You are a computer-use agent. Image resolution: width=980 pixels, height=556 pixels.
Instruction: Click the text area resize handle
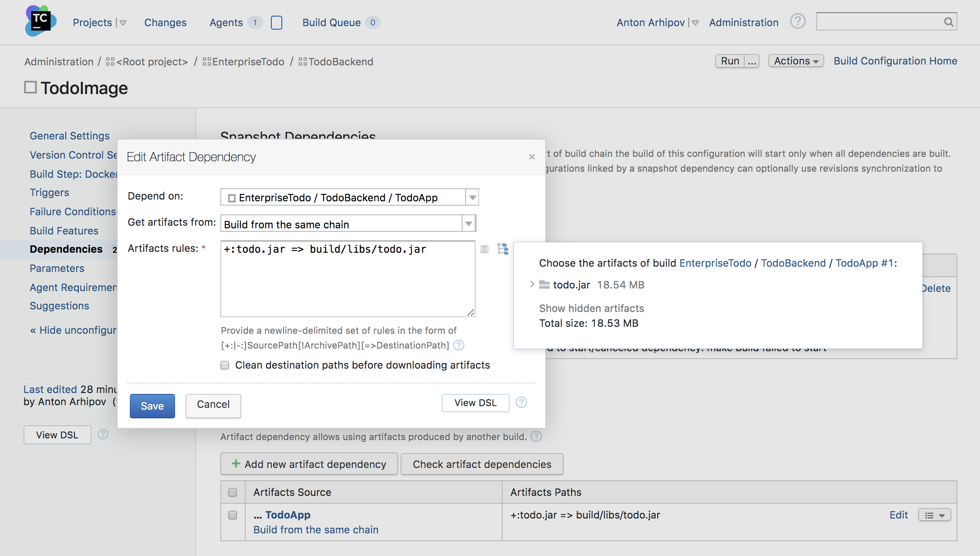pos(470,312)
